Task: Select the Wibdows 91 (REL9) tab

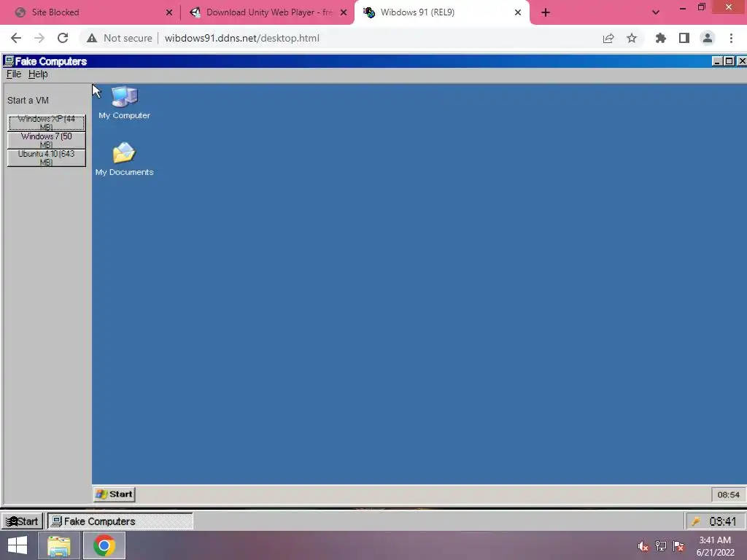Action: click(x=442, y=12)
